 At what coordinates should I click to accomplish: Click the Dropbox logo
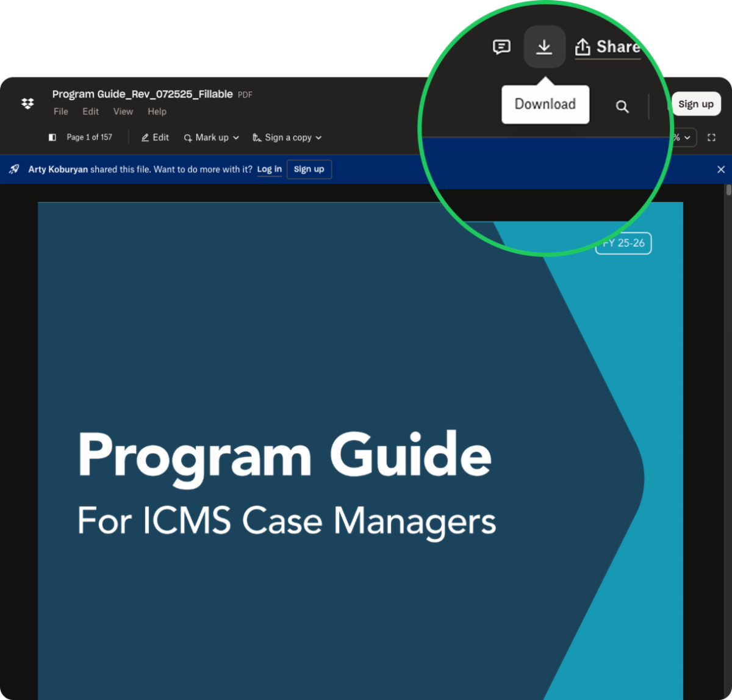coord(27,104)
